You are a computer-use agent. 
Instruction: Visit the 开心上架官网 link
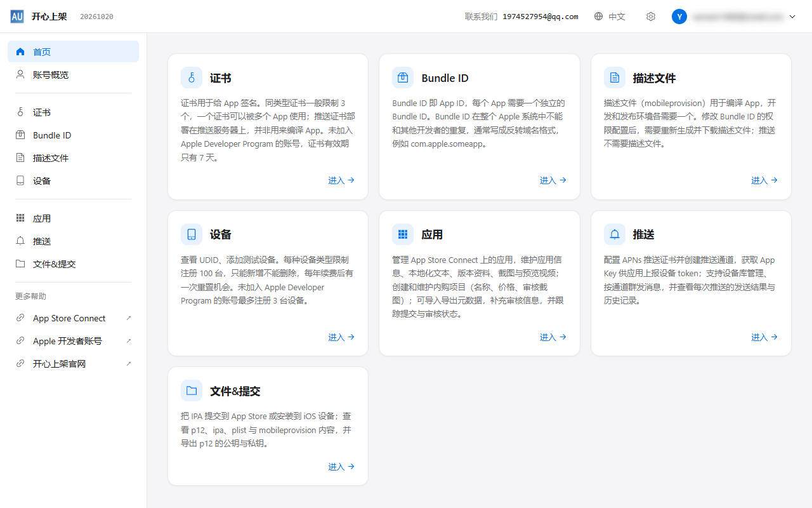73,364
